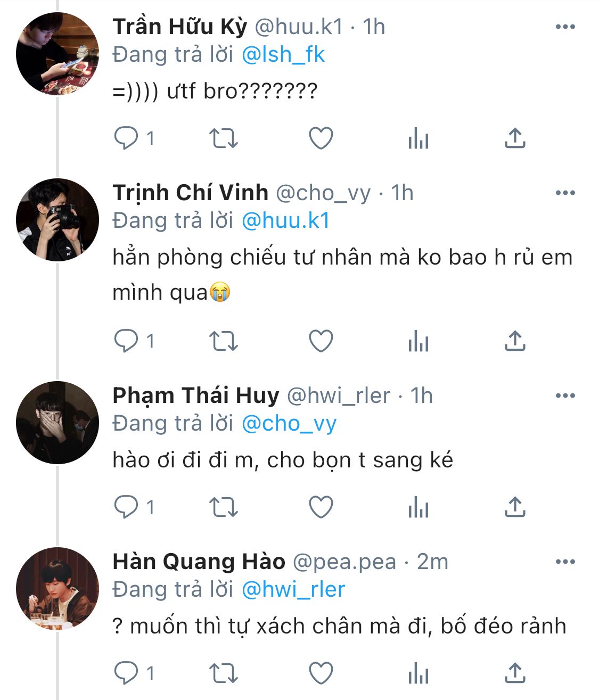Screen dimensions: 599x700
Task: Share Phạm Thái Huy's tweet
Action: coord(514,507)
